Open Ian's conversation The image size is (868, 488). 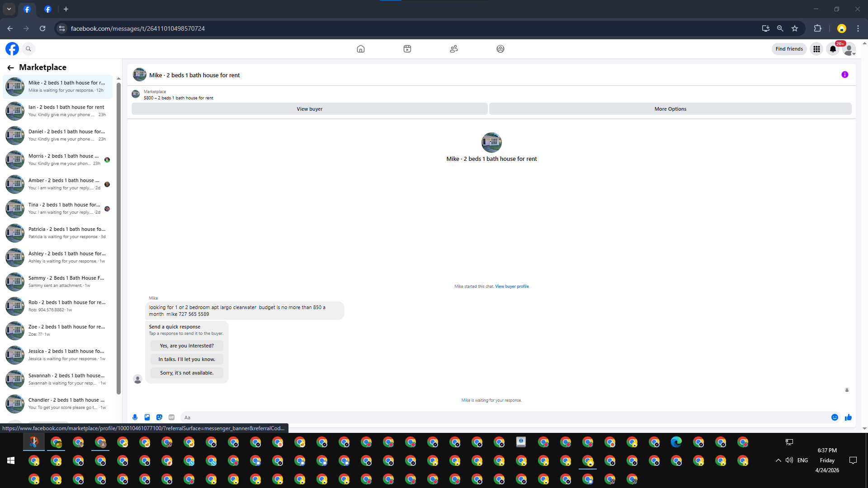point(58,111)
